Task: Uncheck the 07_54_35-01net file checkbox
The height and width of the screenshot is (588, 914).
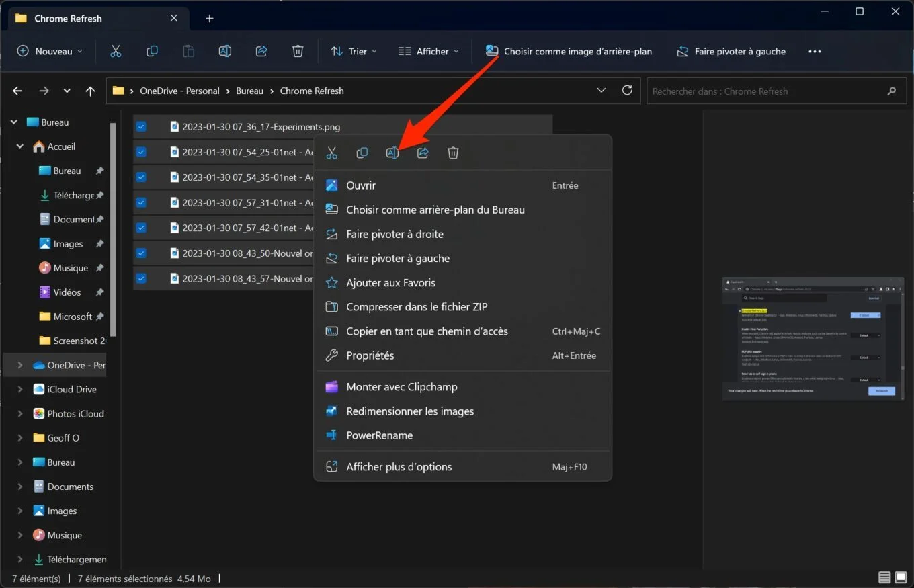Action: [x=141, y=177]
